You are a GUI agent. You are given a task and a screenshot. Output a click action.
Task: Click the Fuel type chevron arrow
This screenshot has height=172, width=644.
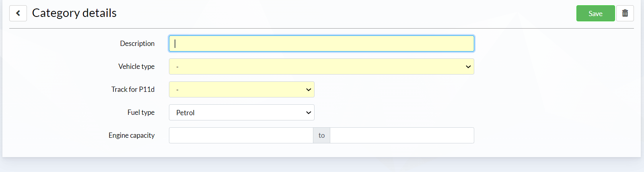309,113
